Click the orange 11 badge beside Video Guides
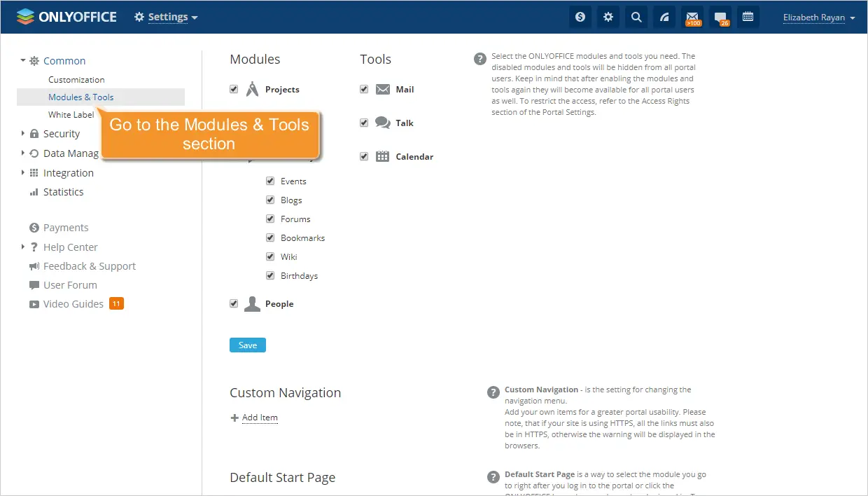 pos(116,304)
